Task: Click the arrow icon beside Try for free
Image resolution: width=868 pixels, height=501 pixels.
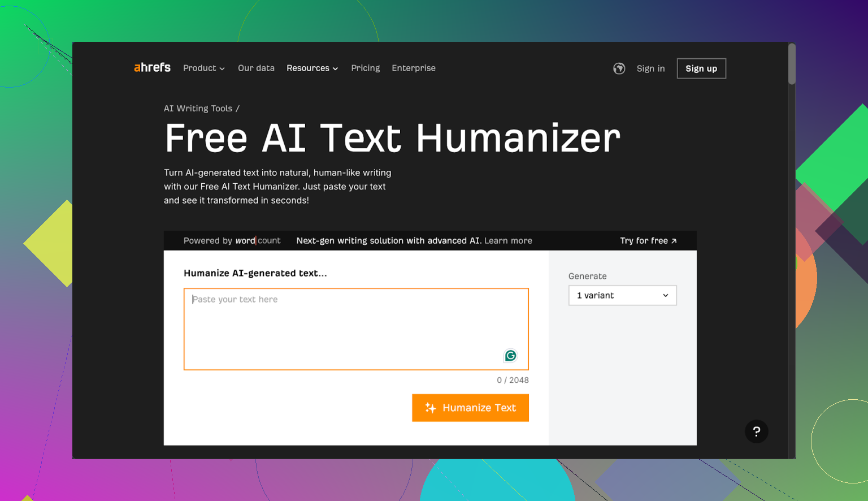Action: click(674, 241)
